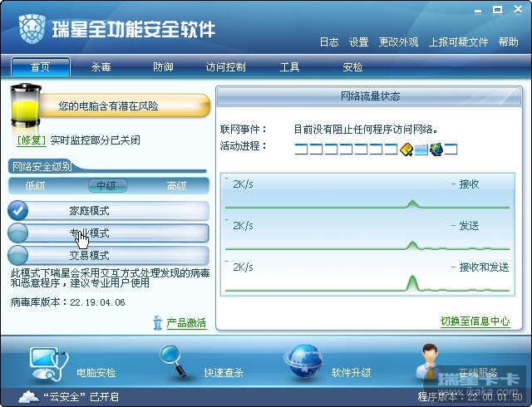The height and width of the screenshot is (407, 532).
Task: Set network security level to 中级
Action: [x=107, y=186]
